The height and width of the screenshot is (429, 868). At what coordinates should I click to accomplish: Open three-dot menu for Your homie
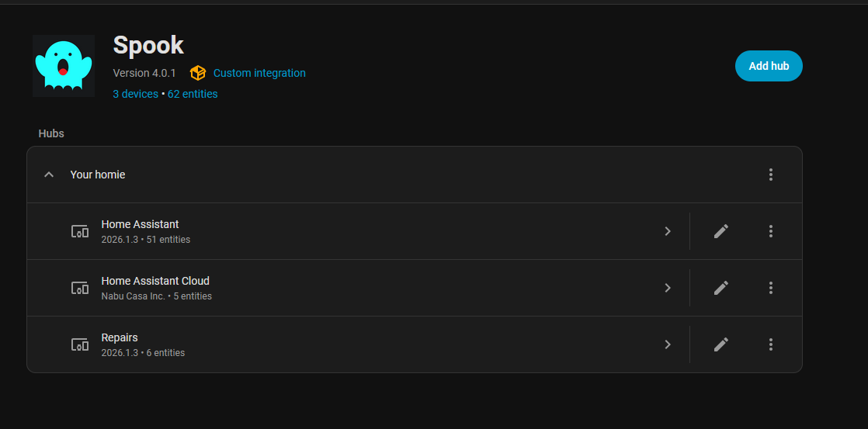(x=771, y=175)
